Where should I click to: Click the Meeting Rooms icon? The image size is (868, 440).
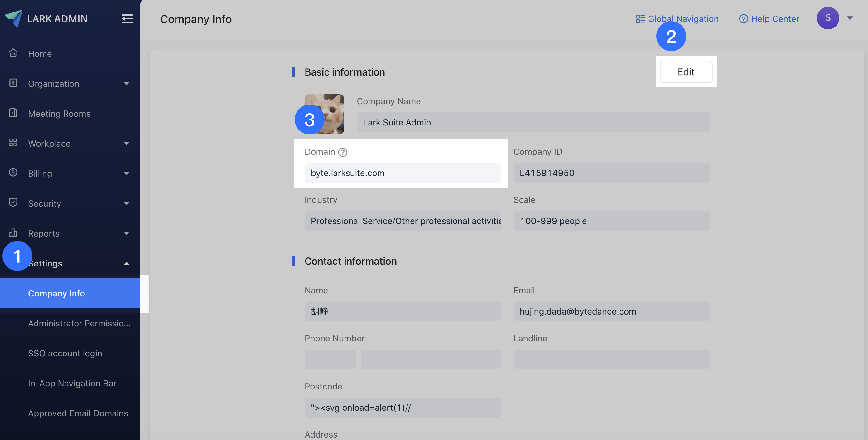tap(13, 113)
